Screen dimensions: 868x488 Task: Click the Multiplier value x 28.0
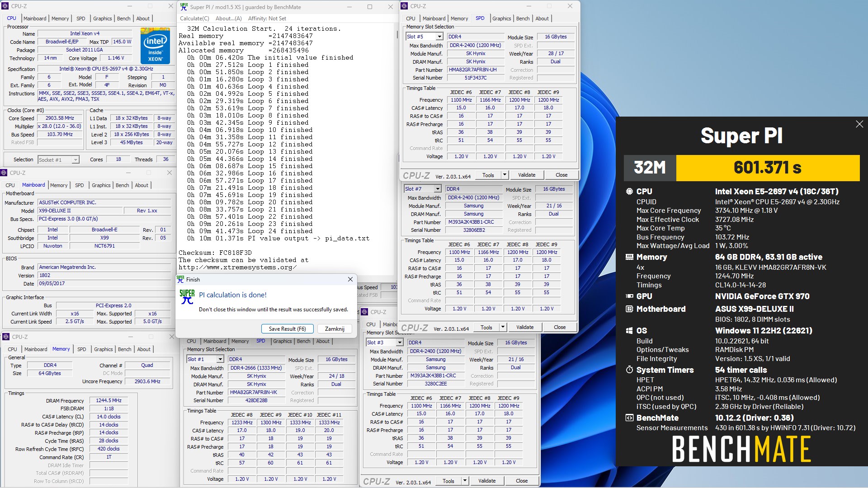(x=60, y=126)
